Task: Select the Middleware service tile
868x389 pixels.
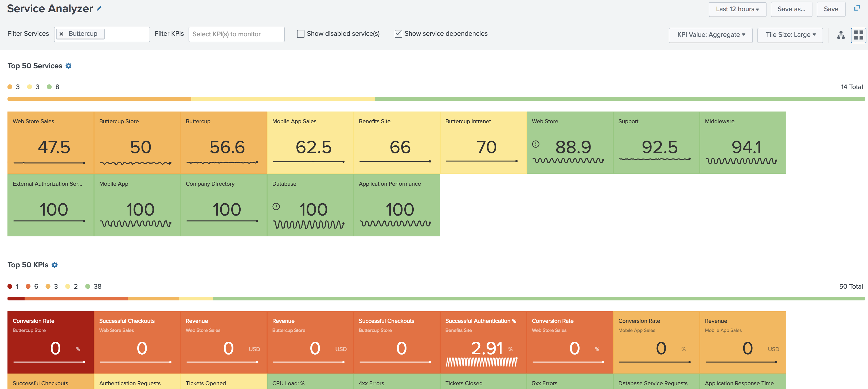Action: (x=743, y=143)
